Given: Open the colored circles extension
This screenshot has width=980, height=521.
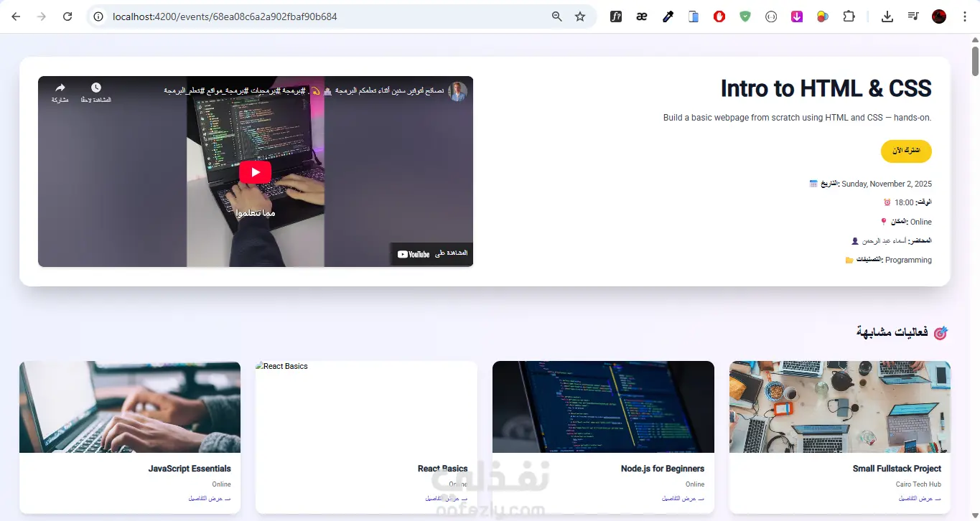Looking at the screenshot, I should 823,17.
